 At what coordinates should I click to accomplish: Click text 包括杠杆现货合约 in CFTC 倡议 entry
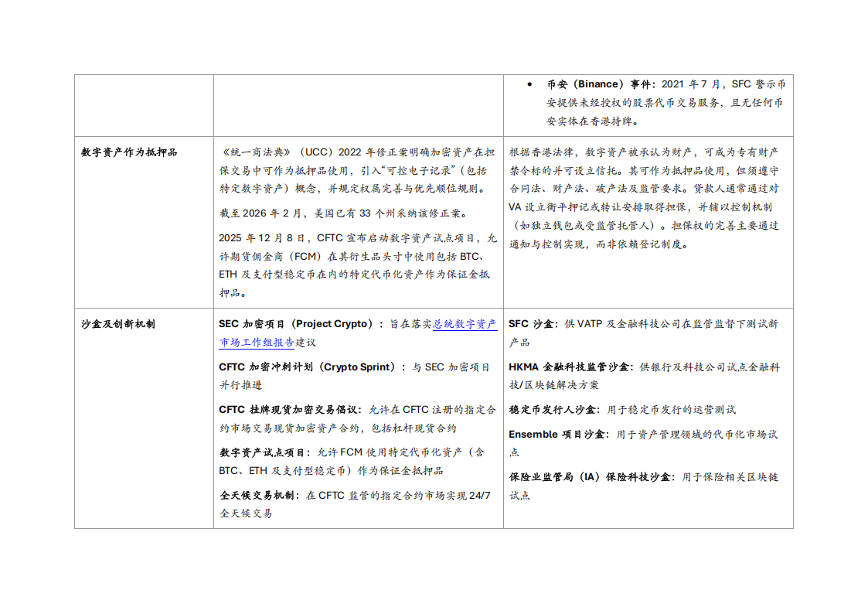click(x=414, y=428)
